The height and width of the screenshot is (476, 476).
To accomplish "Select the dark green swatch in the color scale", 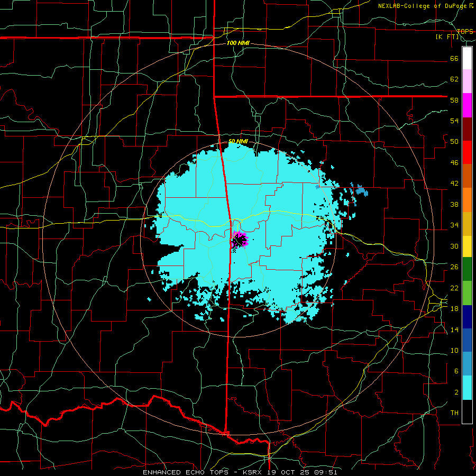I will click(467, 269).
